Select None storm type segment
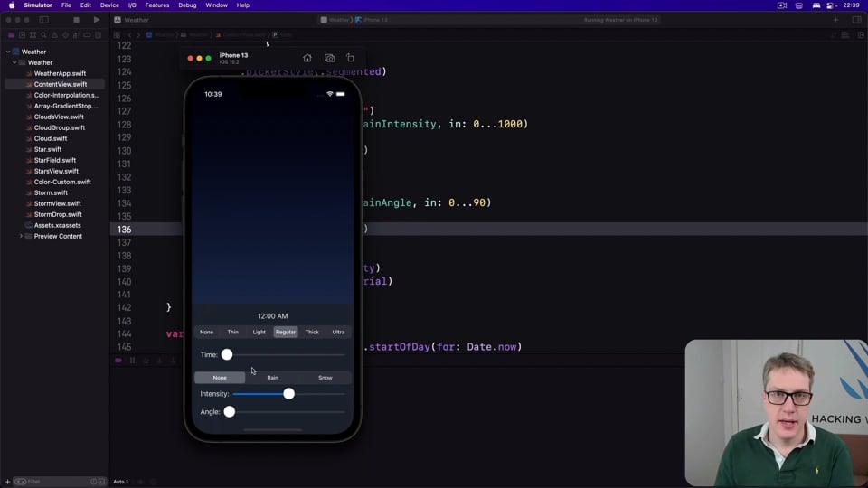 pos(220,378)
